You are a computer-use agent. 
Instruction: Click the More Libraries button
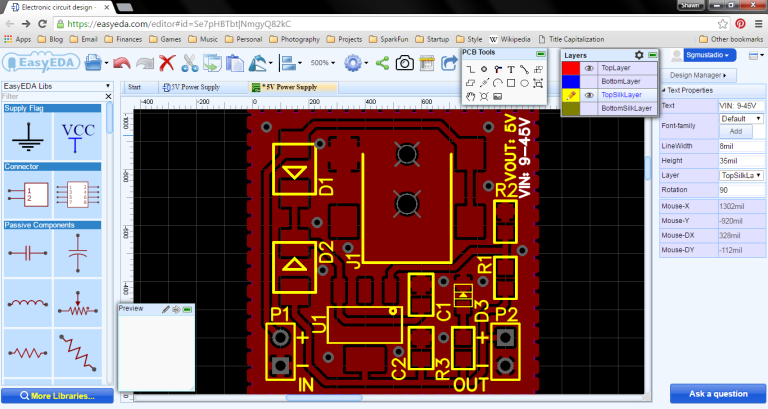pos(57,396)
